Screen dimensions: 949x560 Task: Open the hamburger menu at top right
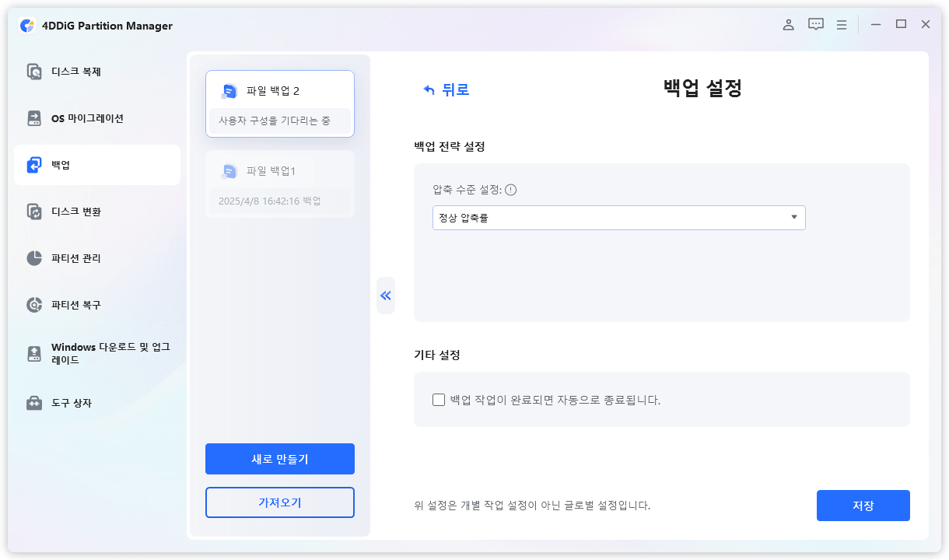coord(841,24)
